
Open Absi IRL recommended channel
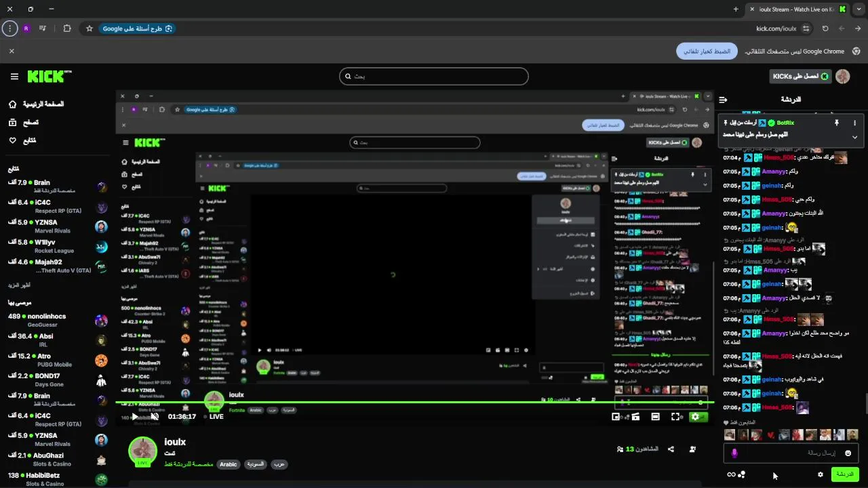58,340
